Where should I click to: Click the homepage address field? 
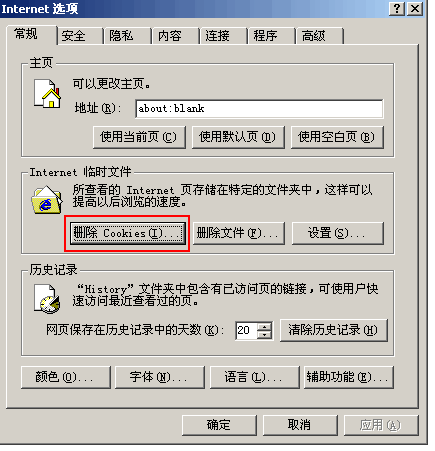pyautogui.click(x=259, y=109)
